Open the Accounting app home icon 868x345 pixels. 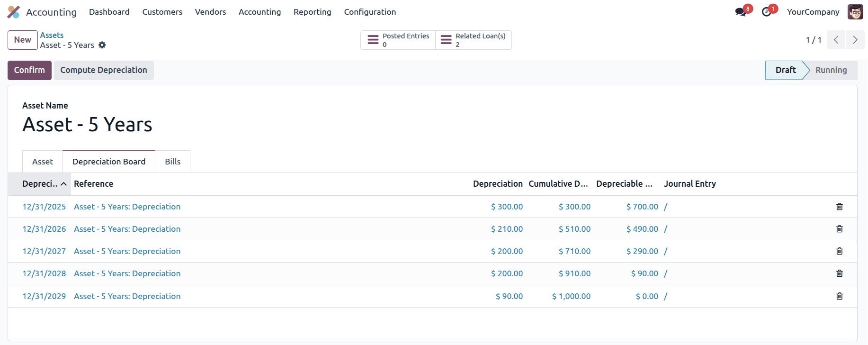[x=14, y=12]
